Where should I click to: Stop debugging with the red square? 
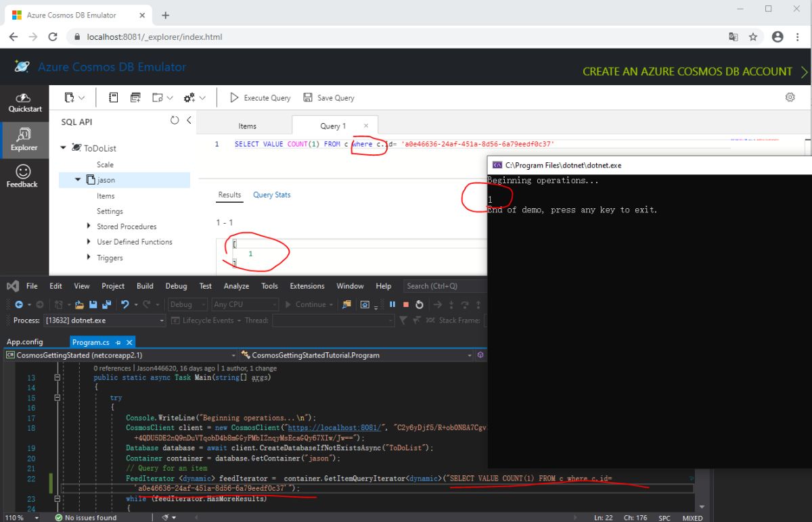[x=406, y=304]
